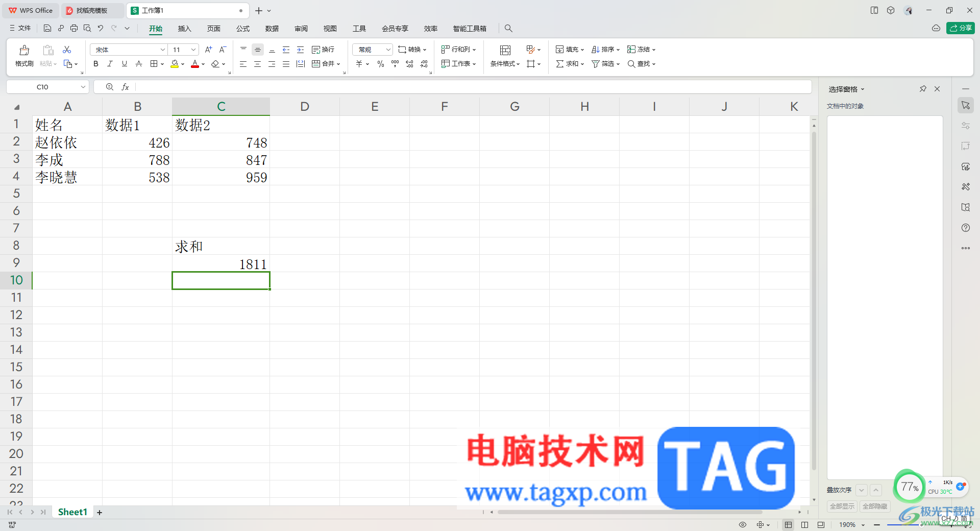
Task: Toggle wrap text (换行)
Action: coord(323,50)
